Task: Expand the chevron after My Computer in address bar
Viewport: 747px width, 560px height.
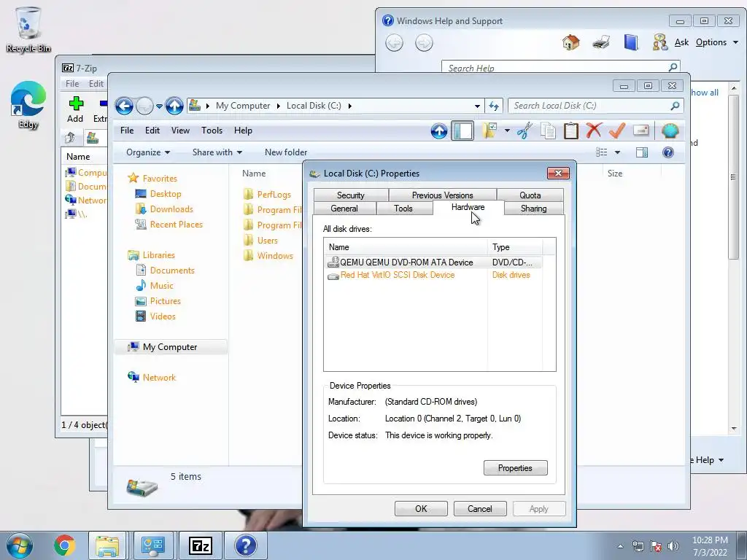Action: 278,106
